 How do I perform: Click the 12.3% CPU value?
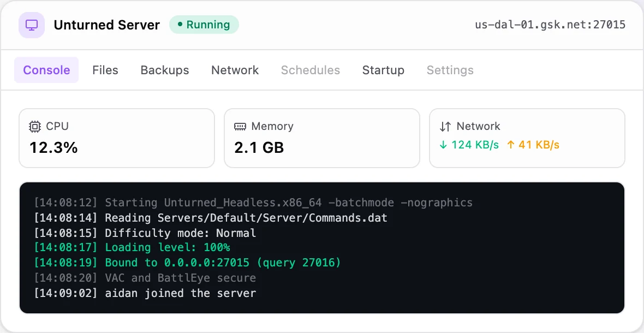[x=54, y=147]
